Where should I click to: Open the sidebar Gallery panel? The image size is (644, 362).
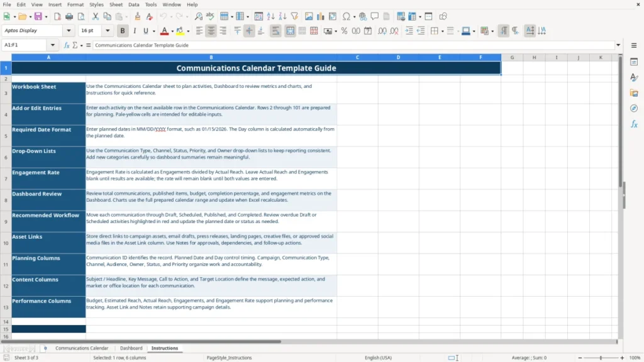pos(634,93)
